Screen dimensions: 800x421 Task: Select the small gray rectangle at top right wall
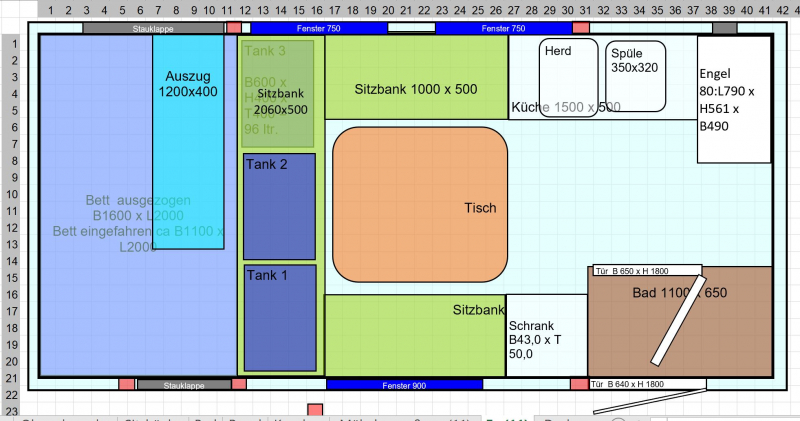pyautogui.click(x=724, y=28)
